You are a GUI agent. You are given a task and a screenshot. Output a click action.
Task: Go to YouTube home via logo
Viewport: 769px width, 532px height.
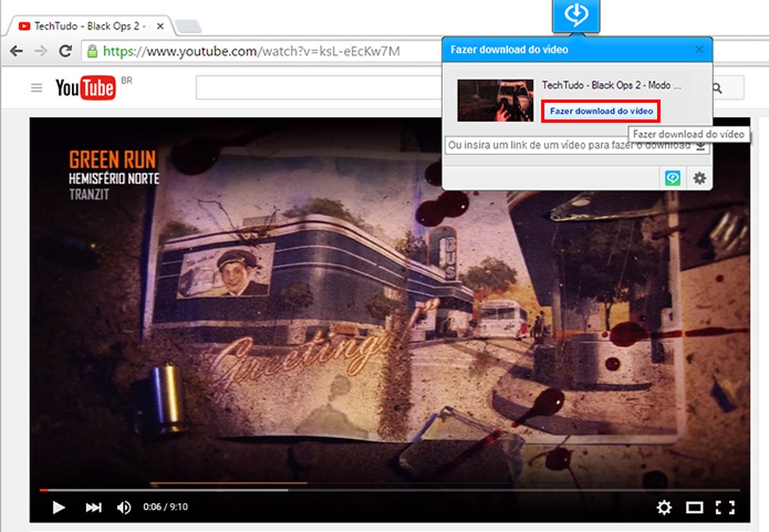pyautogui.click(x=86, y=87)
